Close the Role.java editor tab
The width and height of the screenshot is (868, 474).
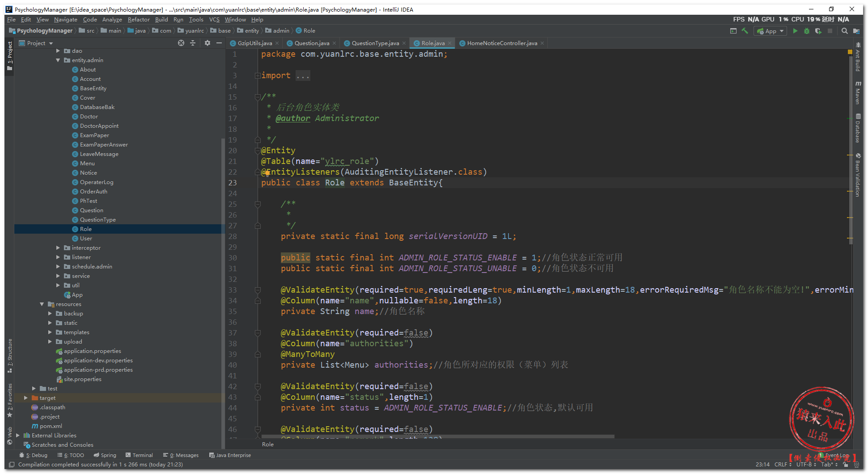pos(450,43)
